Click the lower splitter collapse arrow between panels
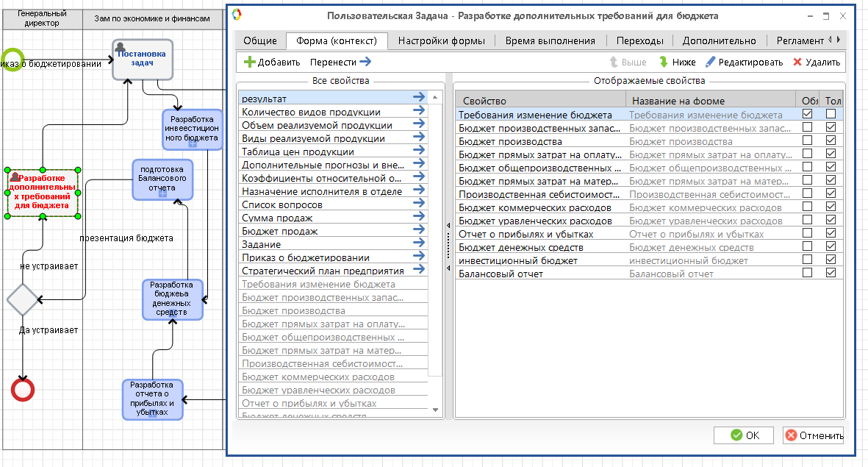This screenshot has height=467, width=868. (x=448, y=268)
